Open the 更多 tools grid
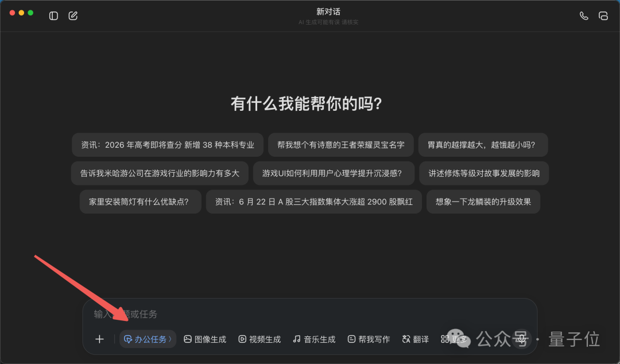620x364 pixels. (x=454, y=339)
